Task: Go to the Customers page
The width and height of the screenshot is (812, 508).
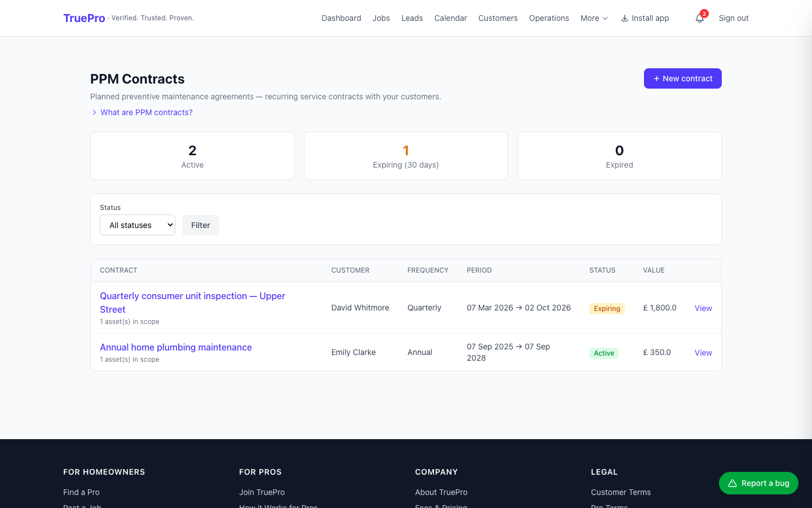Action: 498,18
